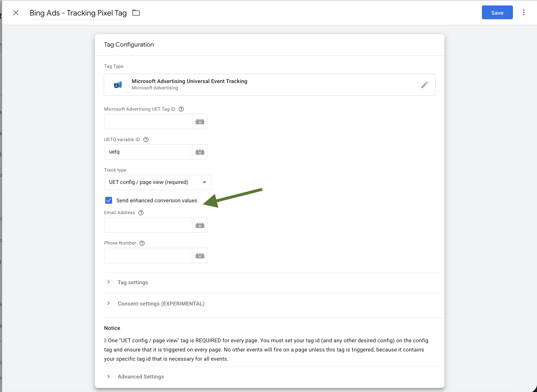Insert variable into Phone Number field
This screenshot has width=537, height=392.
pos(200,256)
